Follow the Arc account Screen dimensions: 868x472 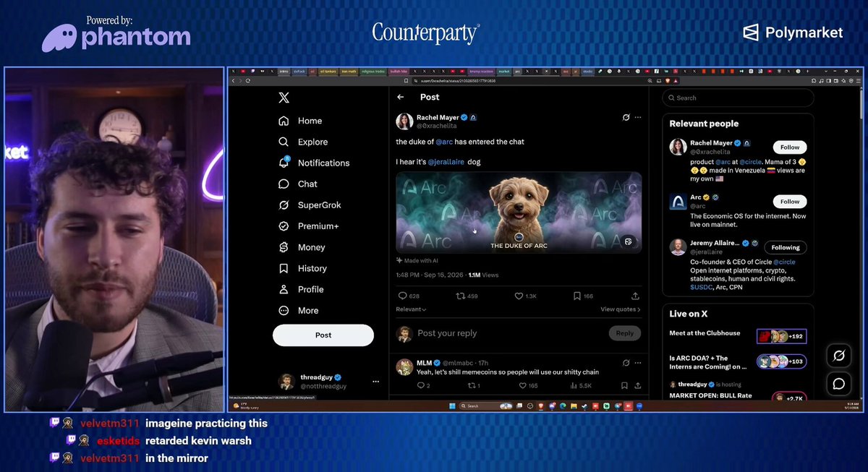[790, 202]
